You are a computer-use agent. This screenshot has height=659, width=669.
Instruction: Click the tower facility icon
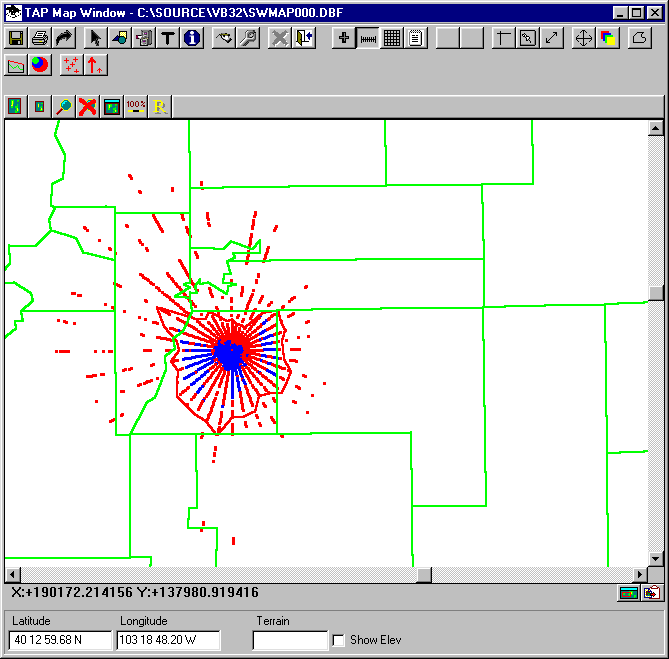144,38
